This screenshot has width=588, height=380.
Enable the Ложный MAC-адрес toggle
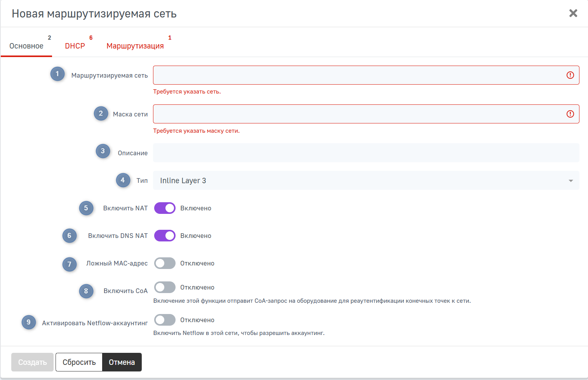click(x=165, y=263)
